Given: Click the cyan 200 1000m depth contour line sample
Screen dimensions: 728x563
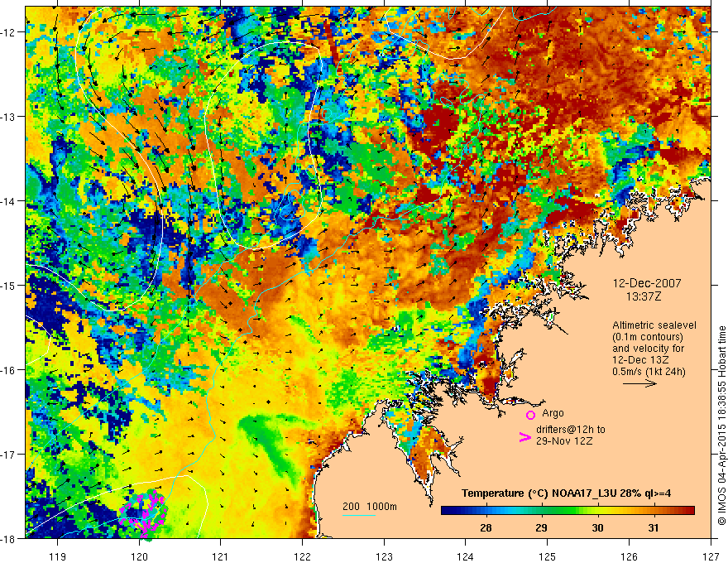Looking at the screenshot, I should point(358,515).
